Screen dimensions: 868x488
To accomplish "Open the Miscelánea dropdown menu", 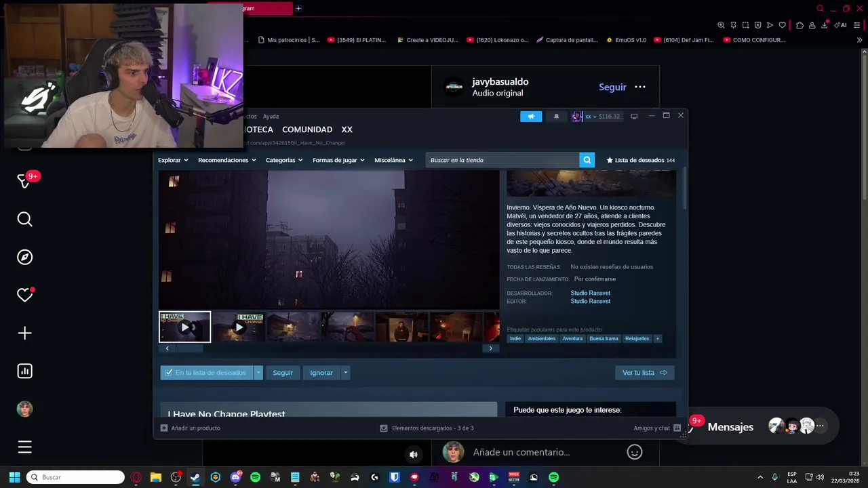I will click(x=393, y=160).
